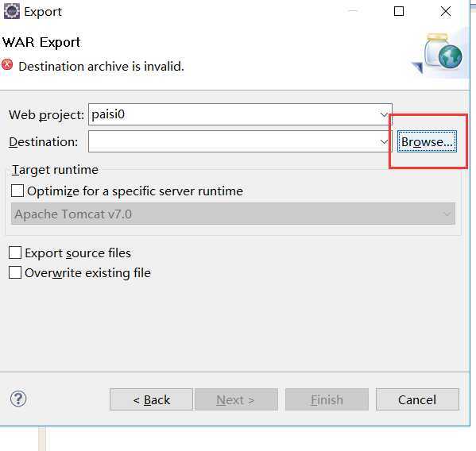The width and height of the screenshot is (476, 451).
Task: Close the Export dialog with the X
Action: click(446, 12)
